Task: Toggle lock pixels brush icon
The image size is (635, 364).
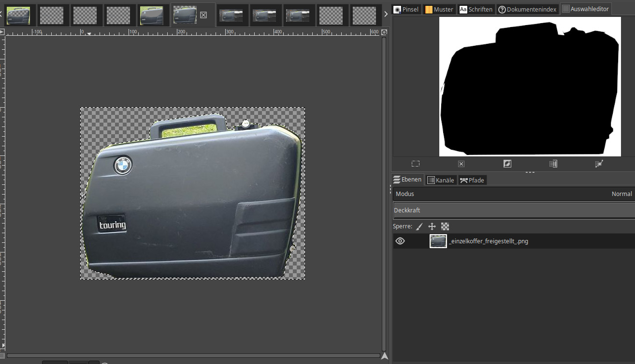Action: 419,226
